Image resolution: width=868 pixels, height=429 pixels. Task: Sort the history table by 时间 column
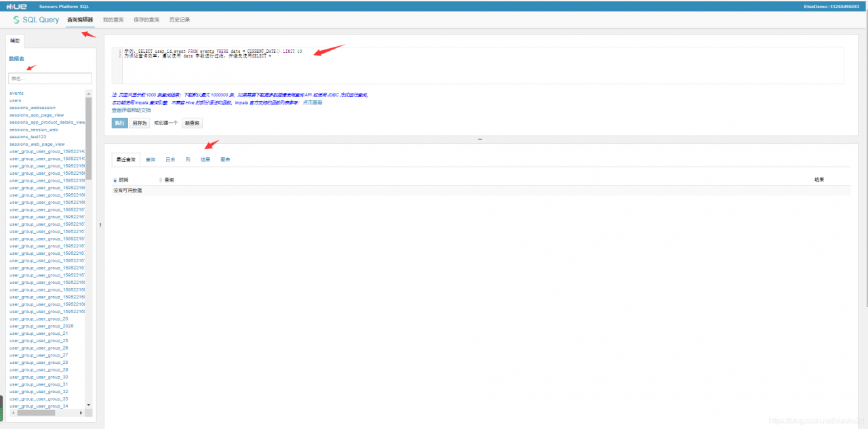(x=122, y=180)
